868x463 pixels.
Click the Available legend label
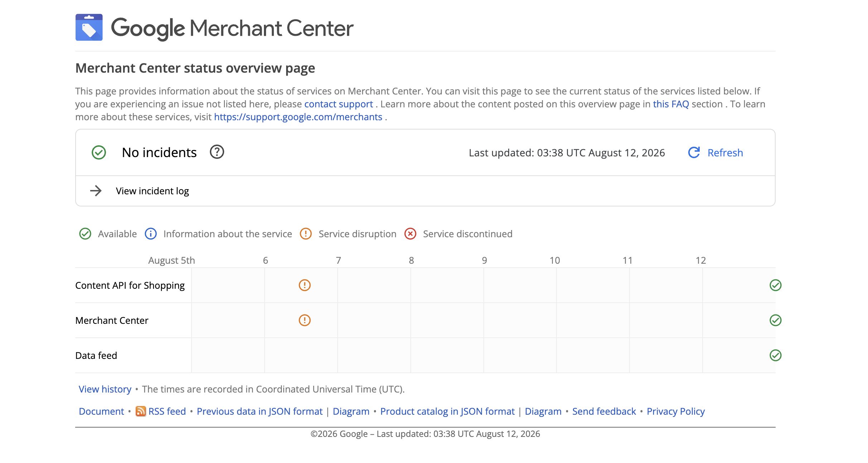pyautogui.click(x=117, y=234)
